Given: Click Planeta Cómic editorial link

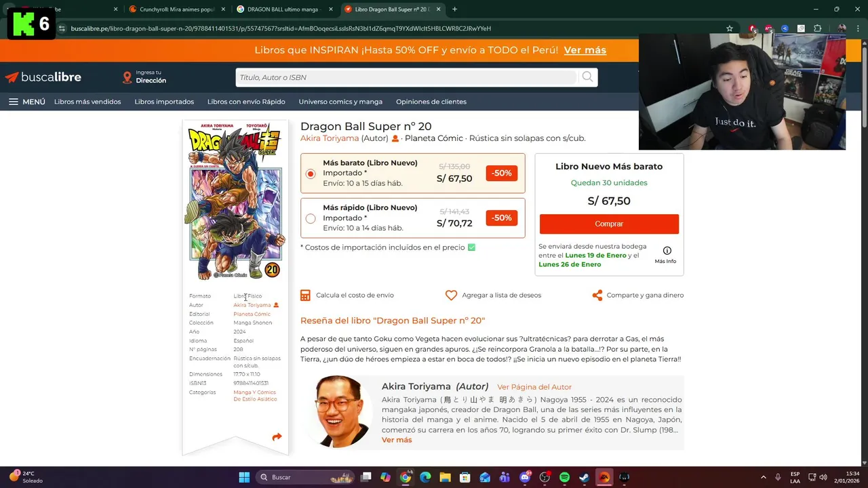Looking at the screenshot, I should pos(252,314).
